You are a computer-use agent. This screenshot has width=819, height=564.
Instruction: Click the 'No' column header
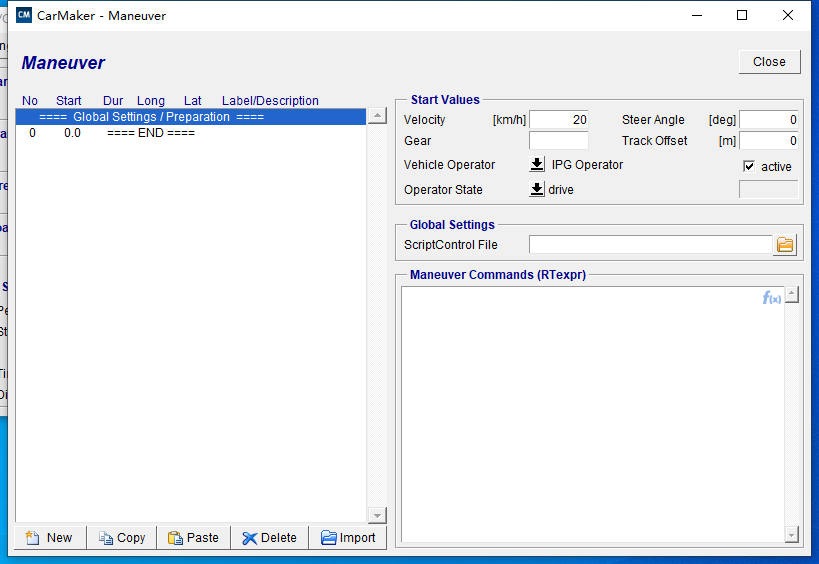(x=30, y=100)
